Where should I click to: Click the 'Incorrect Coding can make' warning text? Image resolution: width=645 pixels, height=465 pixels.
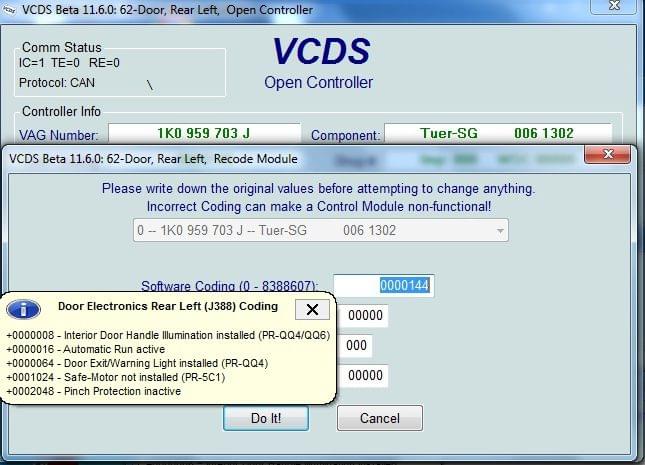(319, 207)
